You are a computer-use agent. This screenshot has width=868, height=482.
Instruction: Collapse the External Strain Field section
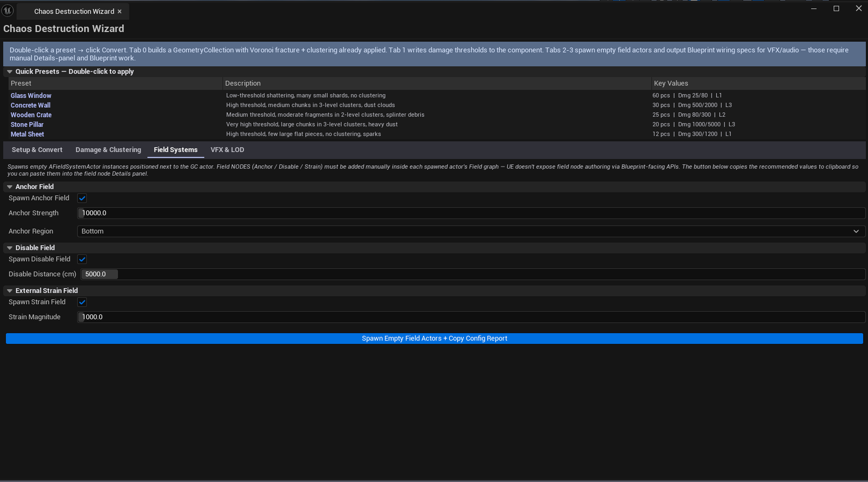pos(10,291)
